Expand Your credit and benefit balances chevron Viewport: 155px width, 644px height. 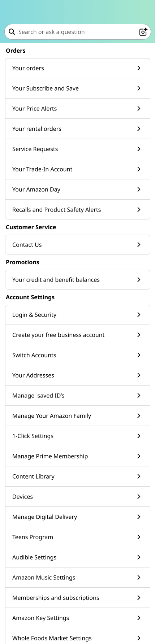pos(139,280)
